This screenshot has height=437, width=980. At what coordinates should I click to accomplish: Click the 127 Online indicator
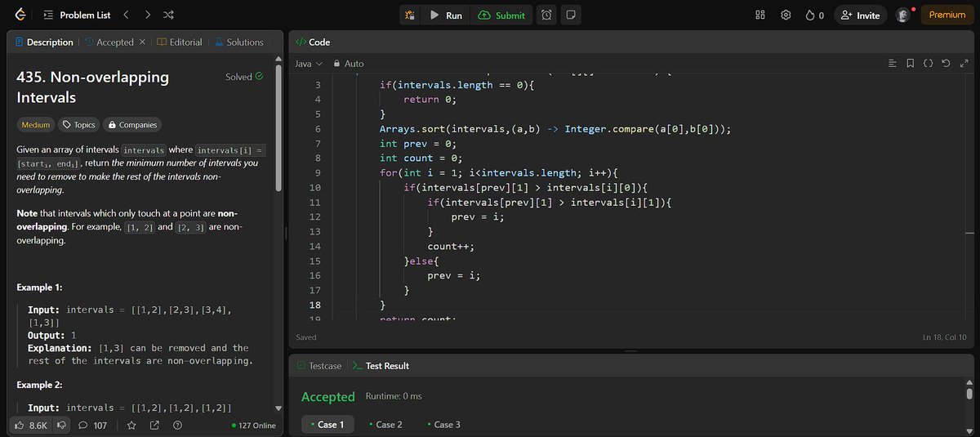click(x=254, y=426)
